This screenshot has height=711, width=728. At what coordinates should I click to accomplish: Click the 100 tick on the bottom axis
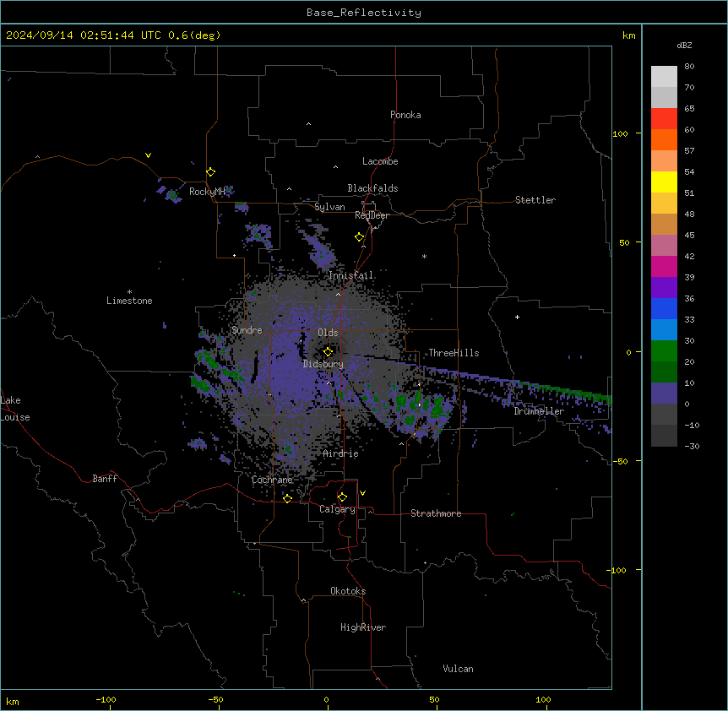coord(543,699)
